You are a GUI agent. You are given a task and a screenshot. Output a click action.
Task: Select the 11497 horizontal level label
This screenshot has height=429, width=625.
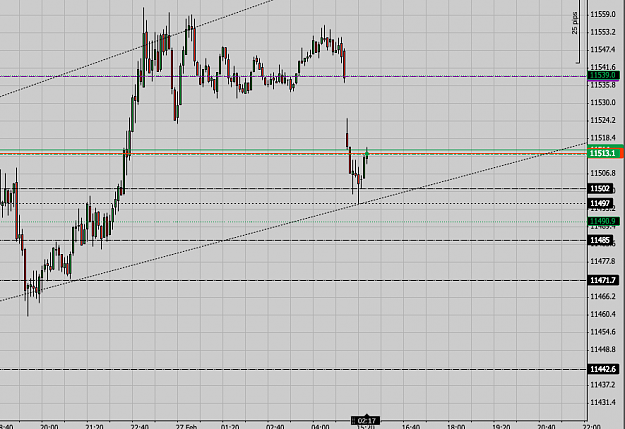[600, 203]
